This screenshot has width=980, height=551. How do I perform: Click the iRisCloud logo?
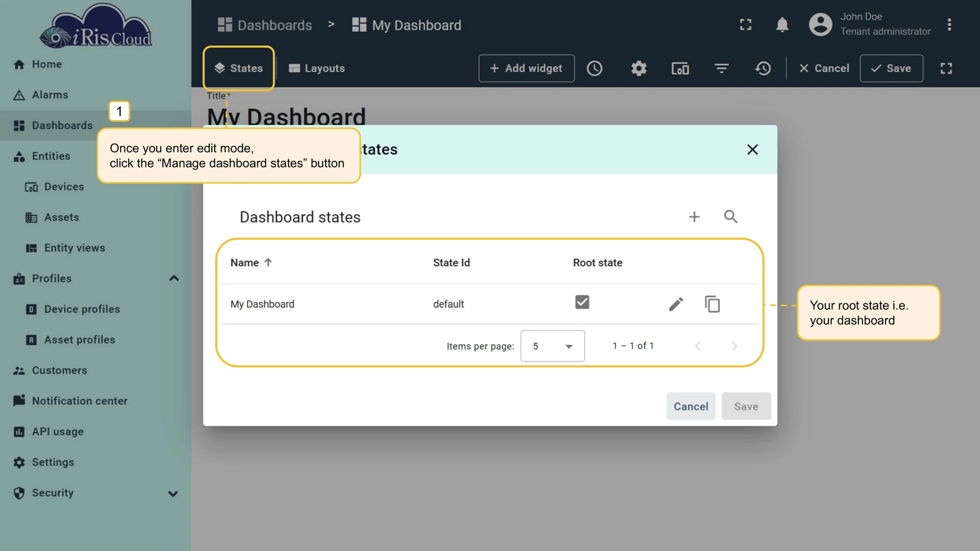96,26
